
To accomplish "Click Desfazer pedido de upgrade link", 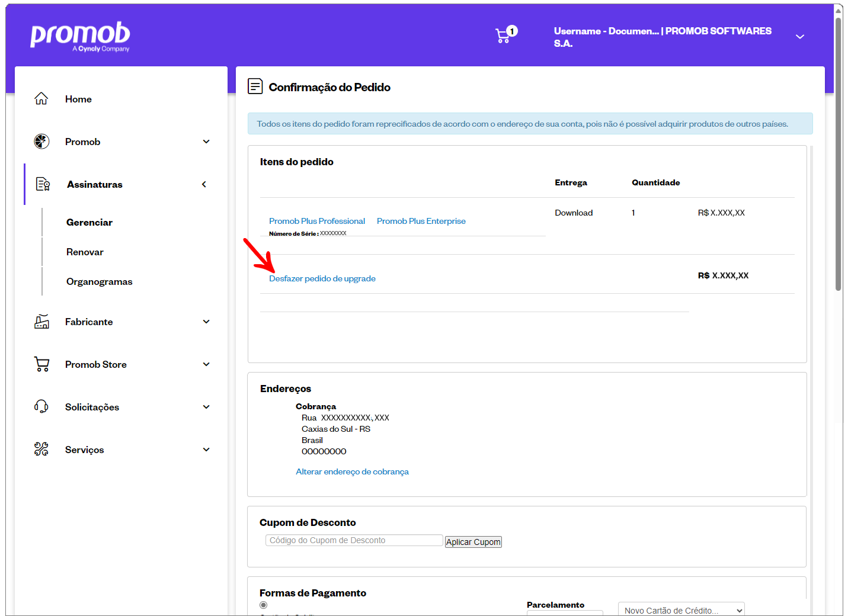I will tap(322, 278).
